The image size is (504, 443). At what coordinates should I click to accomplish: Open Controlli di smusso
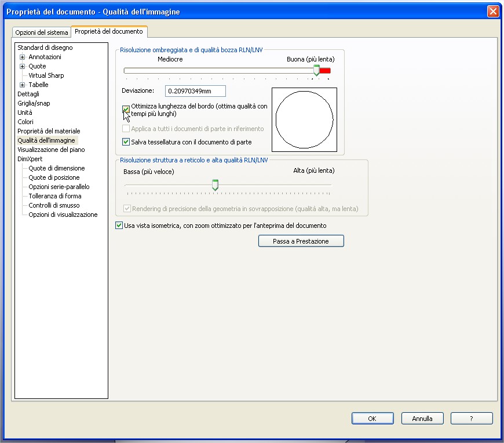point(54,206)
